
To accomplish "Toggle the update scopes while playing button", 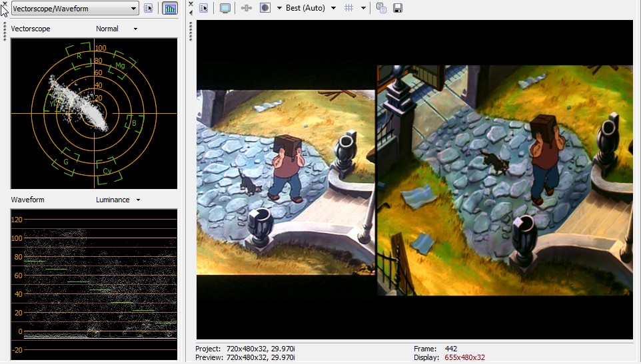I will click(x=170, y=8).
